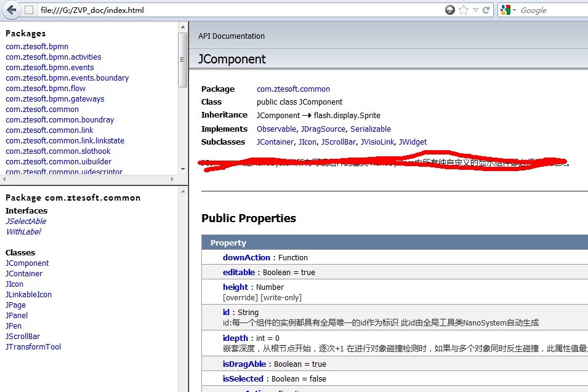Follow the com.ztesoft.common Package link in details
This screenshot has height=392, width=588.
pyautogui.click(x=293, y=89)
